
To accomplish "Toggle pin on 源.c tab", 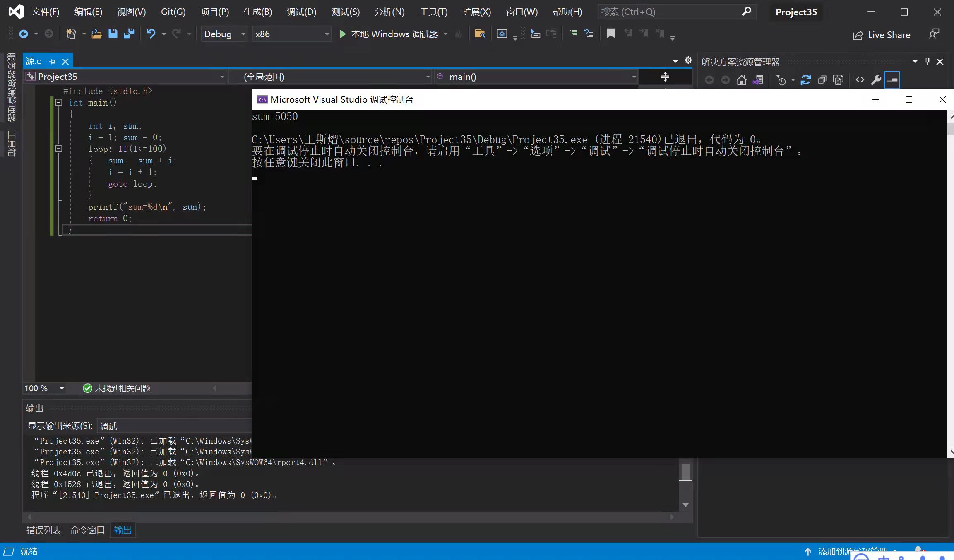I will pyautogui.click(x=52, y=62).
